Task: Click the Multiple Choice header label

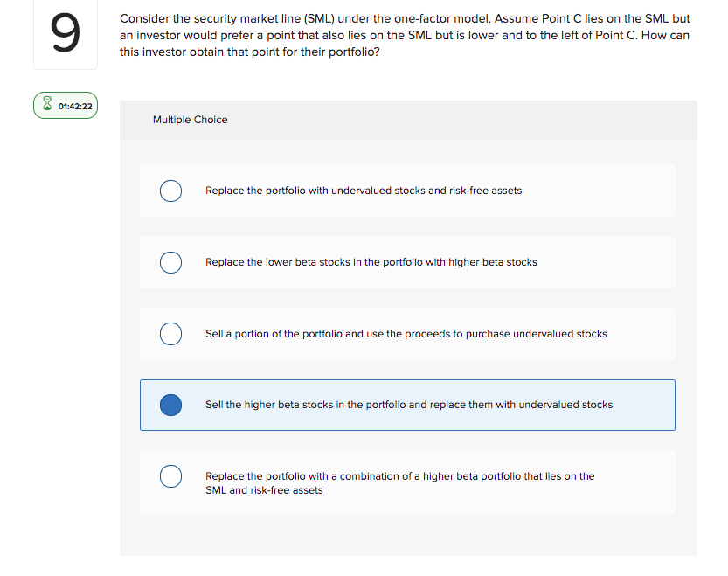Action: [x=190, y=120]
